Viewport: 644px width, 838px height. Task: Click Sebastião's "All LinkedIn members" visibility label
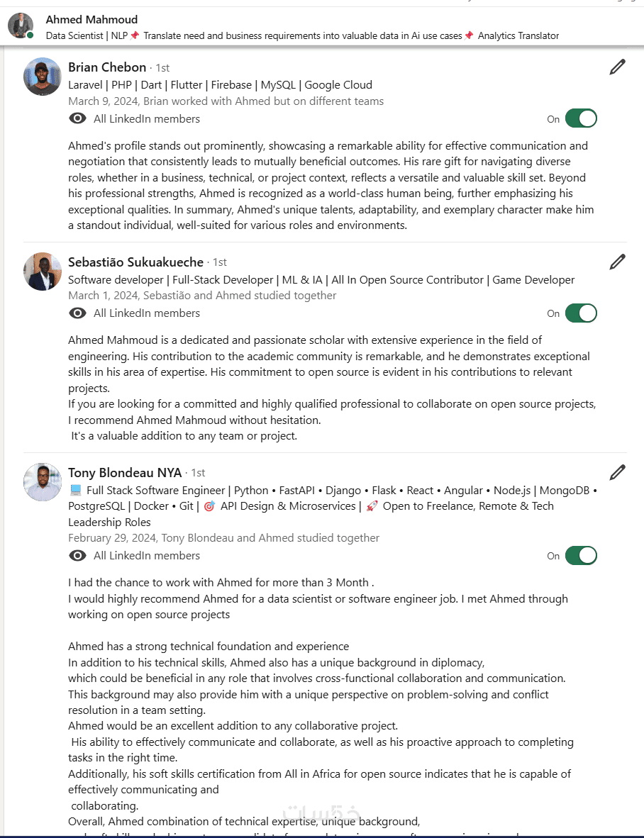(x=147, y=313)
